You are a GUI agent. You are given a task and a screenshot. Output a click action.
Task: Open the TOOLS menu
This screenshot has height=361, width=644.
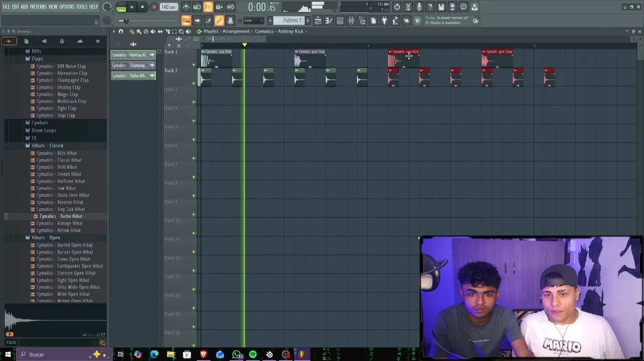(82, 7)
